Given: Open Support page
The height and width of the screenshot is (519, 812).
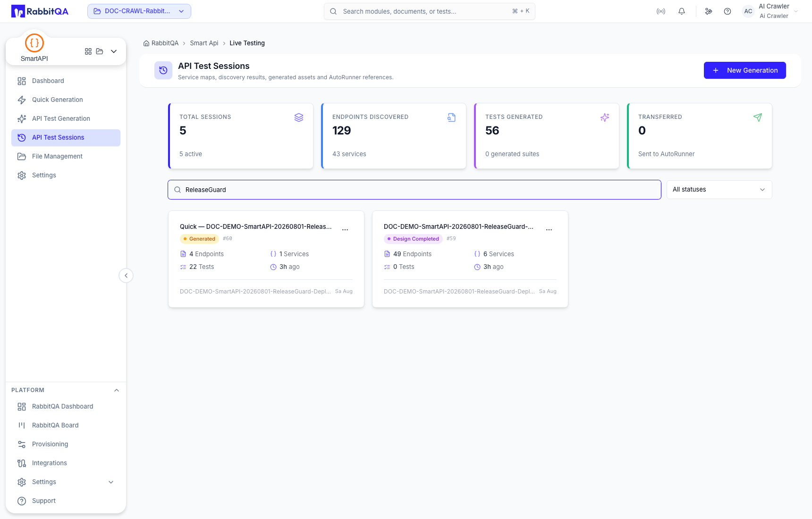Looking at the screenshot, I should point(66,501).
